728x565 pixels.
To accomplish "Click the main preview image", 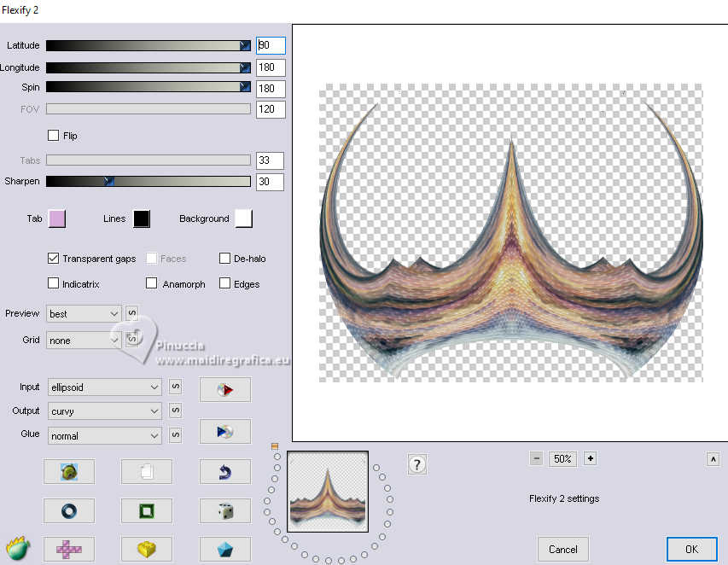I will [x=510, y=233].
